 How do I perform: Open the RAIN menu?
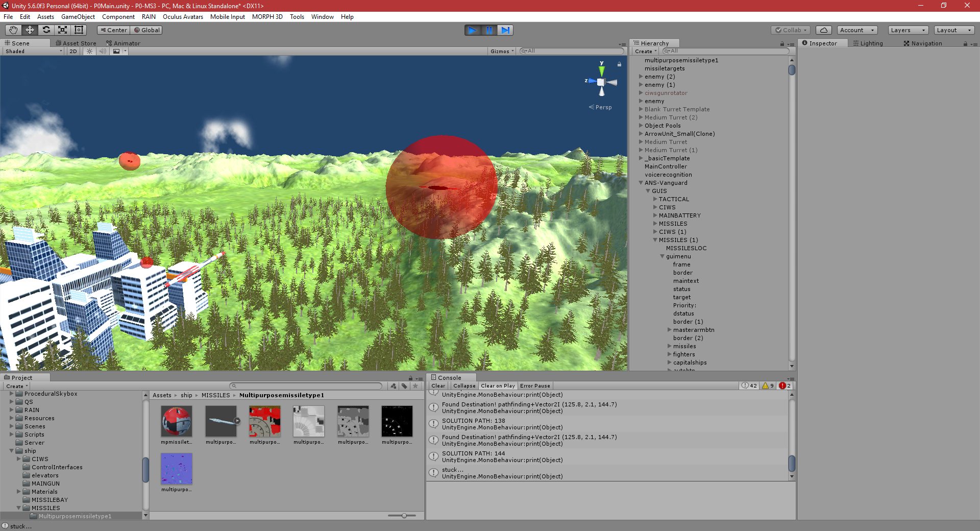coord(149,17)
